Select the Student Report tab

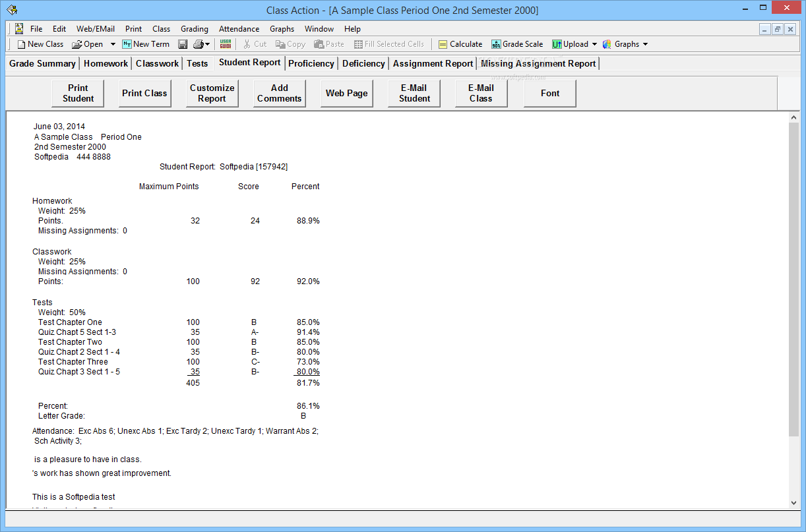250,63
